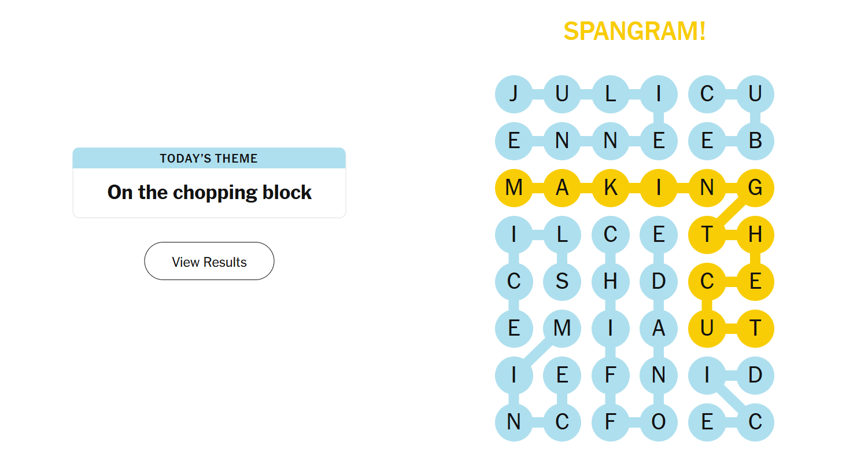This screenshot has width=868, height=467.
Task: Tap the yellow letter K in the spangram
Action: (610, 188)
